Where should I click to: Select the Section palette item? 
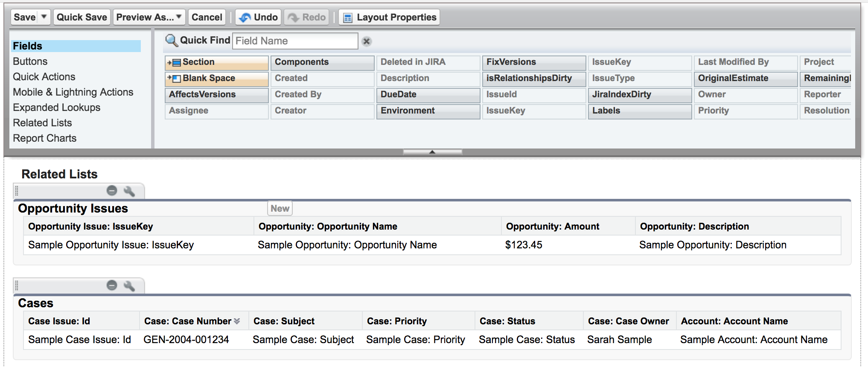[x=216, y=62]
